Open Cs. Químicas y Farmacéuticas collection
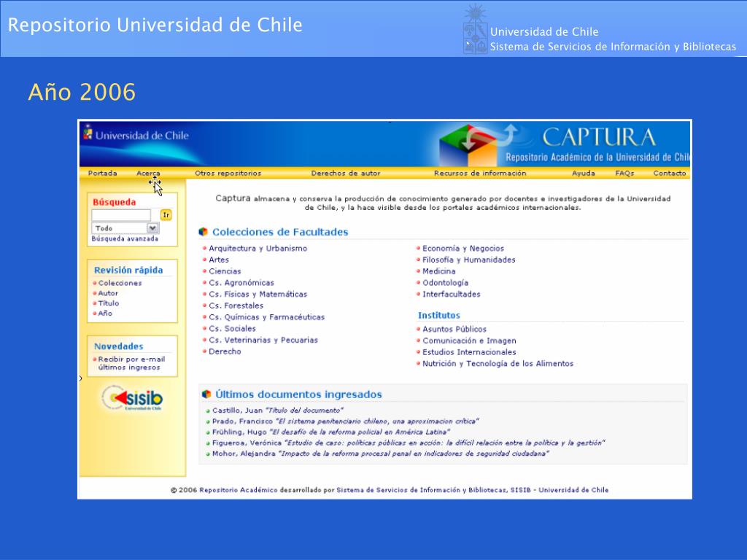Image resolution: width=747 pixels, height=560 pixels. click(266, 317)
